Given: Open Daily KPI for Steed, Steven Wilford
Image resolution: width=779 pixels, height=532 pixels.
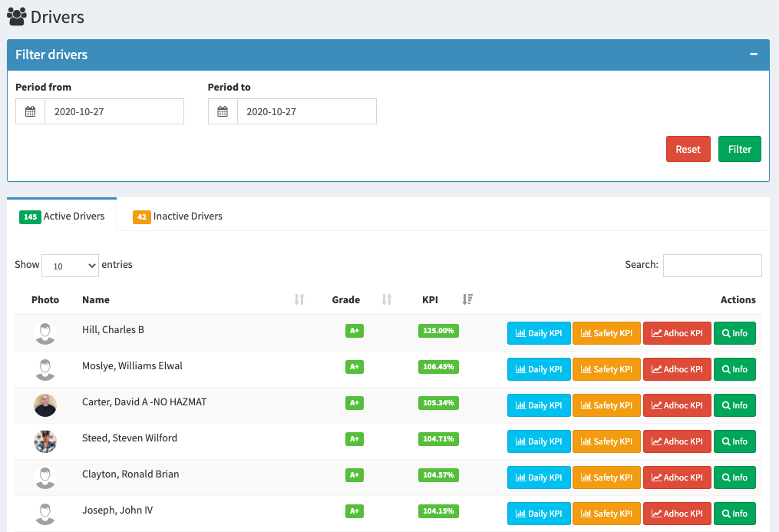Looking at the screenshot, I should pos(539,441).
